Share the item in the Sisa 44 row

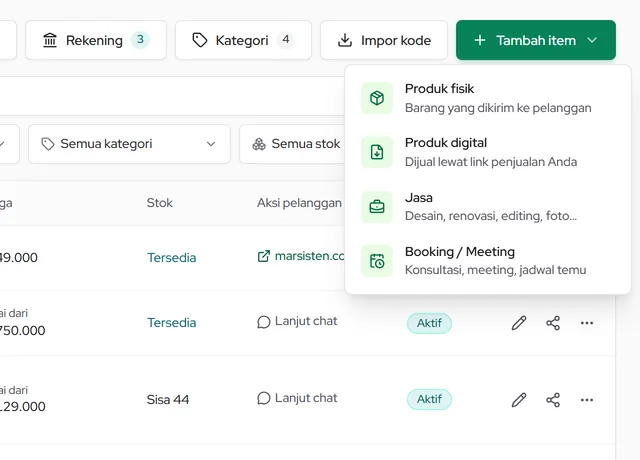coord(553,400)
